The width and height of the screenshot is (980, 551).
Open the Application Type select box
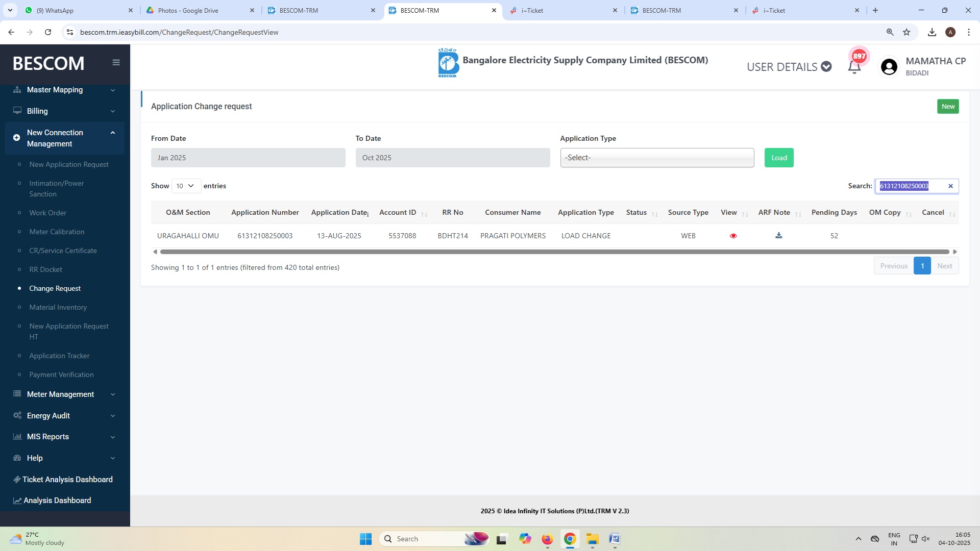(656, 158)
